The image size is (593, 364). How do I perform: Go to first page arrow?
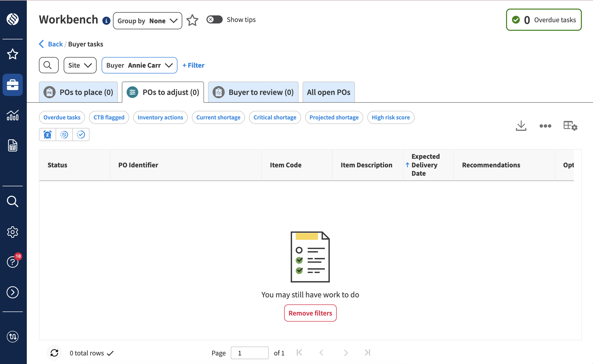tap(299, 353)
